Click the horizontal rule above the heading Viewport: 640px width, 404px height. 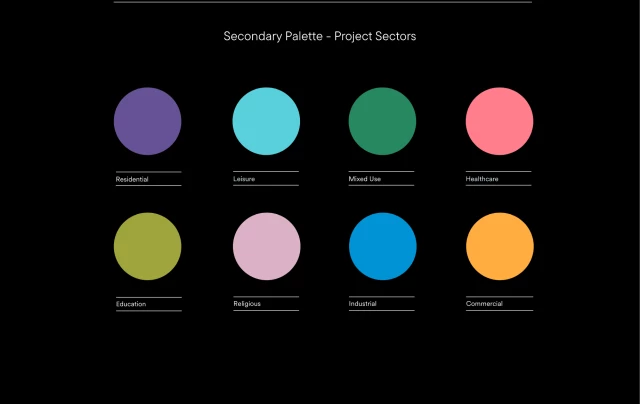pyautogui.click(x=322, y=3)
